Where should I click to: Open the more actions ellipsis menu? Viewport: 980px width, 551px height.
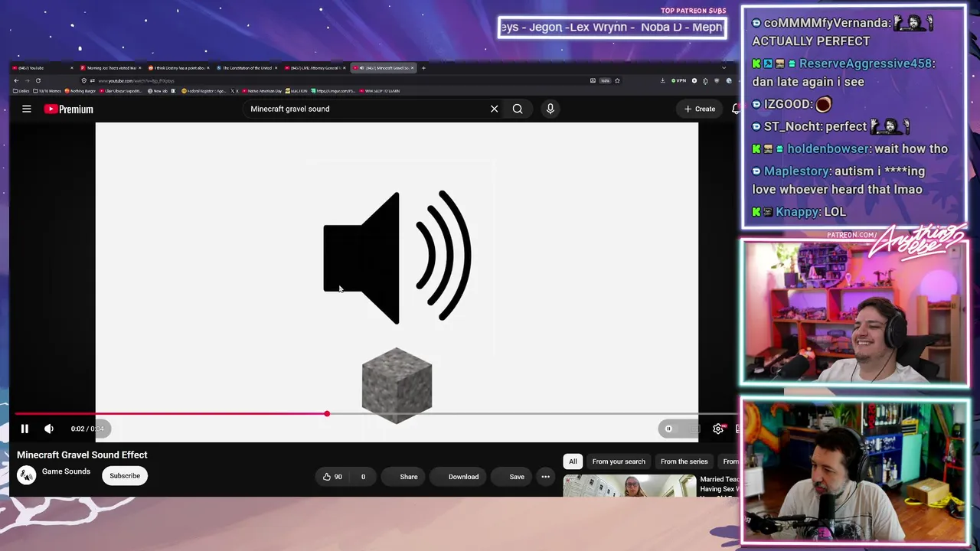(x=546, y=477)
